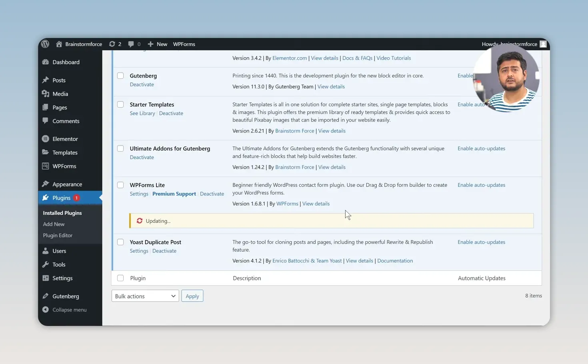Click the Plugins plug icon
This screenshot has width=588, height=364.
(x=46, y=198)
